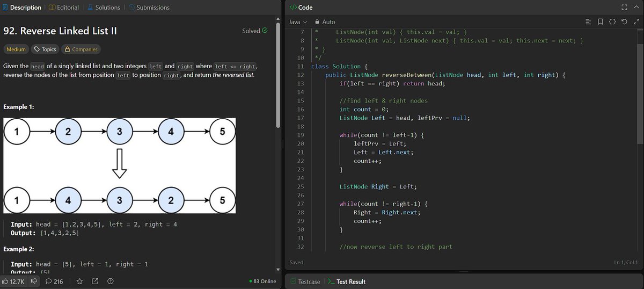Open the Testcase tab
644x289 pixels.
305,281
